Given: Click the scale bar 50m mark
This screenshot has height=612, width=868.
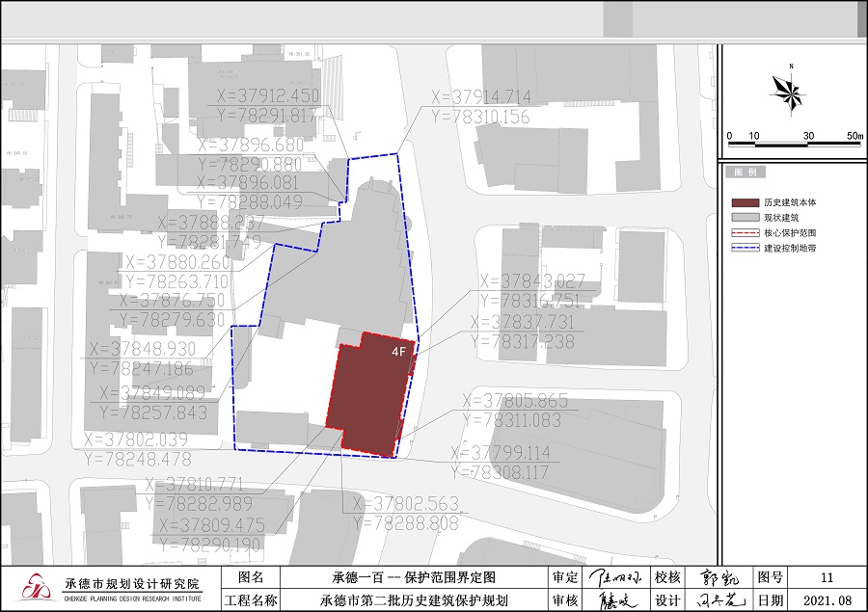Looking at the screenshot, I should [854, 136].
